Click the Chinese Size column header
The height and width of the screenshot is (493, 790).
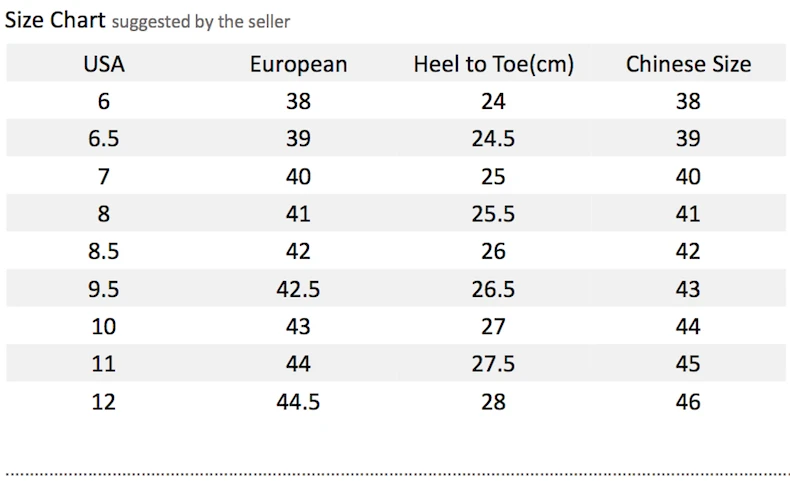pos(688,65)
